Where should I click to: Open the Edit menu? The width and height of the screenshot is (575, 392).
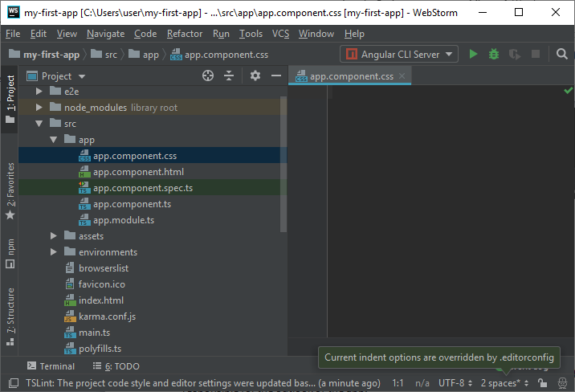38,34
